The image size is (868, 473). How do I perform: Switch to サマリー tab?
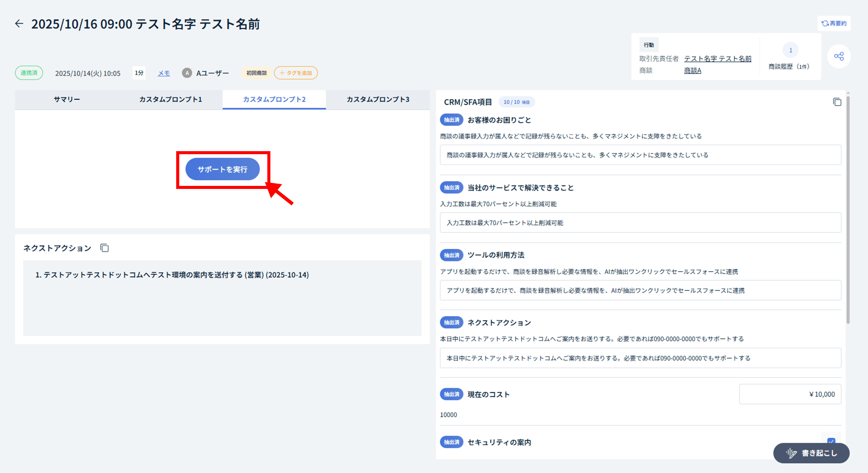[67, 99]
